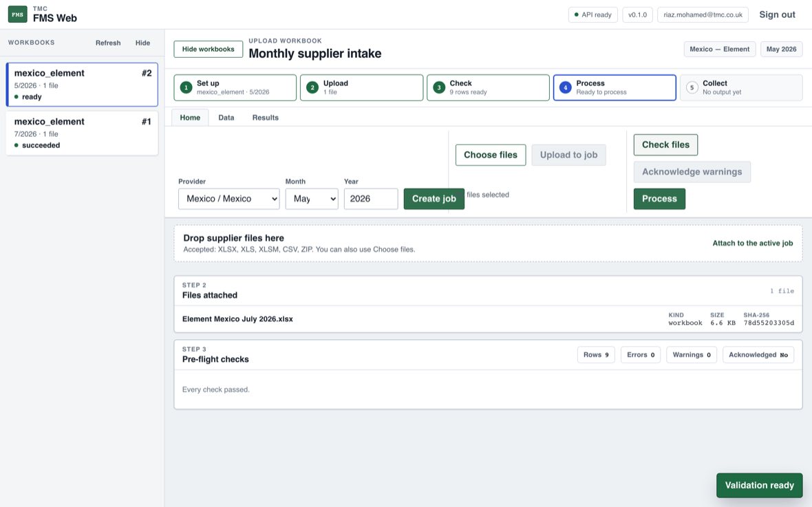Screen dimensions: 812x507
Task: Click the green FMS logo icon
Action: click(x=18, y=14)
